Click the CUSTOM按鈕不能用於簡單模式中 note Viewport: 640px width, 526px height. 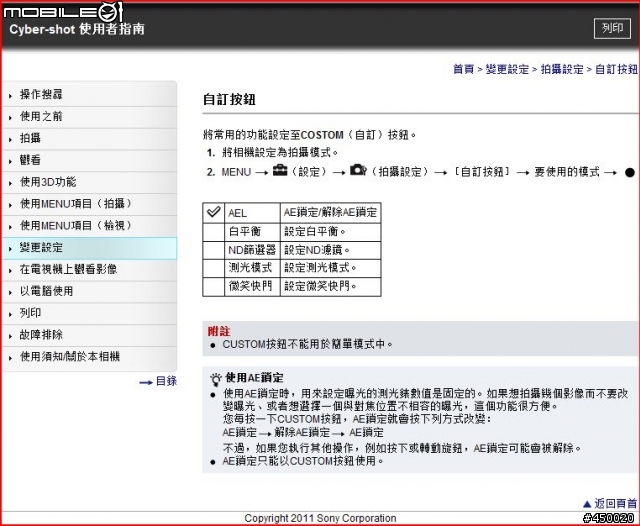[x=307, y=344]
